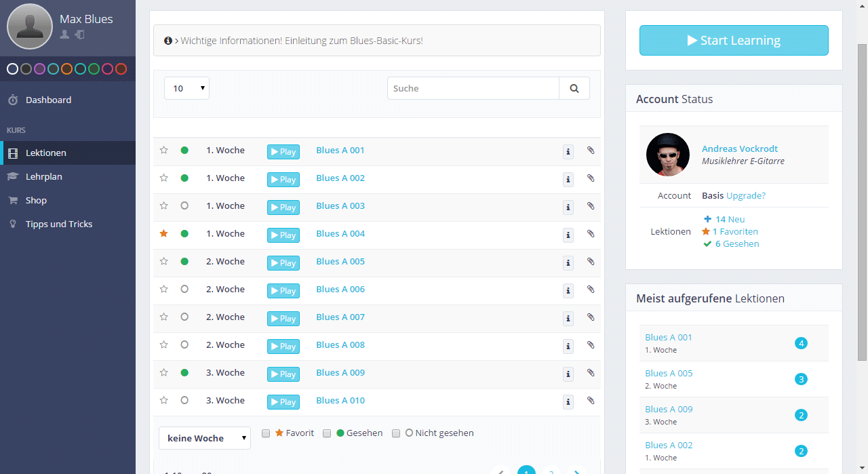Click the attachment icon of Blues A 010
Image resolution: width=868 pixels, height=474 pixels.
tap(591, 401)
